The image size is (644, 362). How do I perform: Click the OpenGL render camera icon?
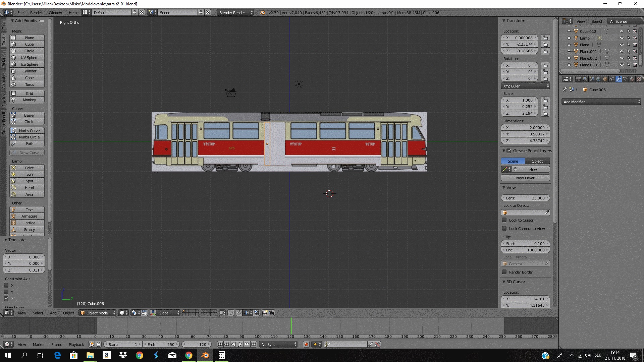(265, 313)
